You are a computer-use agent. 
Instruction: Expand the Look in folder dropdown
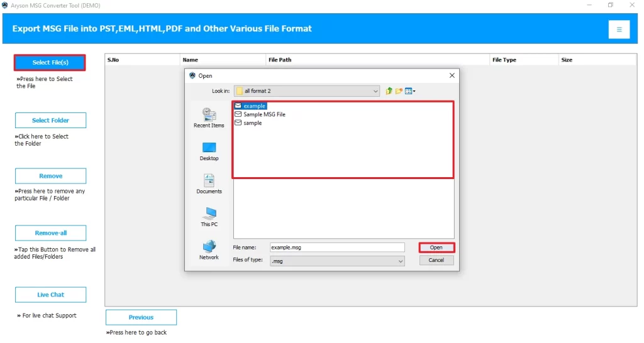tap(375, 91)
